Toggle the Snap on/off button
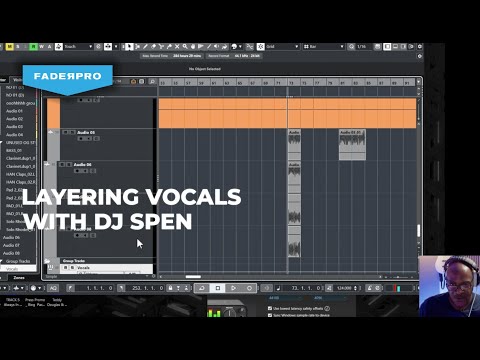The height and width of the screenshot is (360, 480). [261, 47]
